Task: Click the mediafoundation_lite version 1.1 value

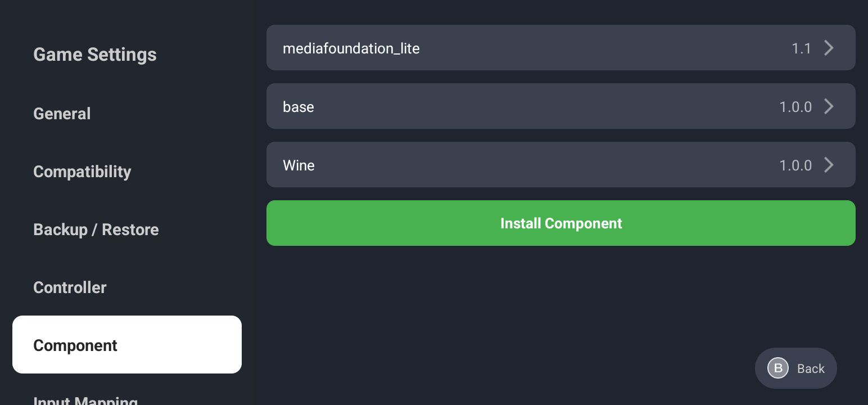Action: 801,48
